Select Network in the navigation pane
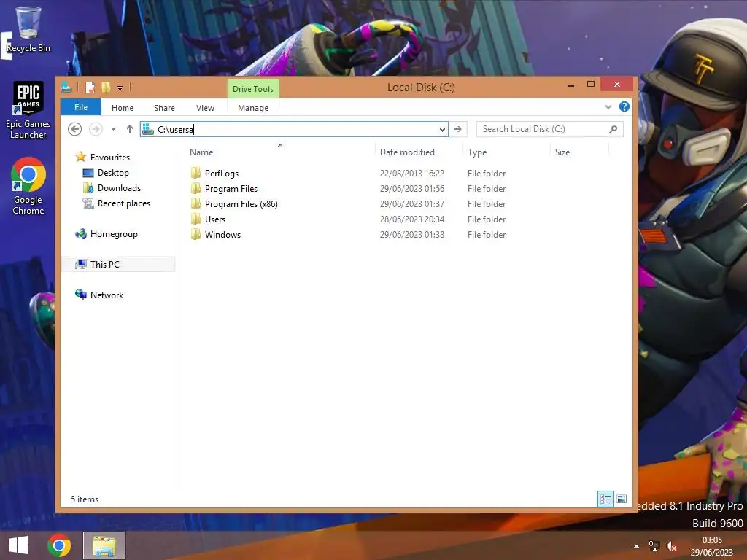Image resolution: width=747 pixels, height=560 pixels. tap(107, 295)
